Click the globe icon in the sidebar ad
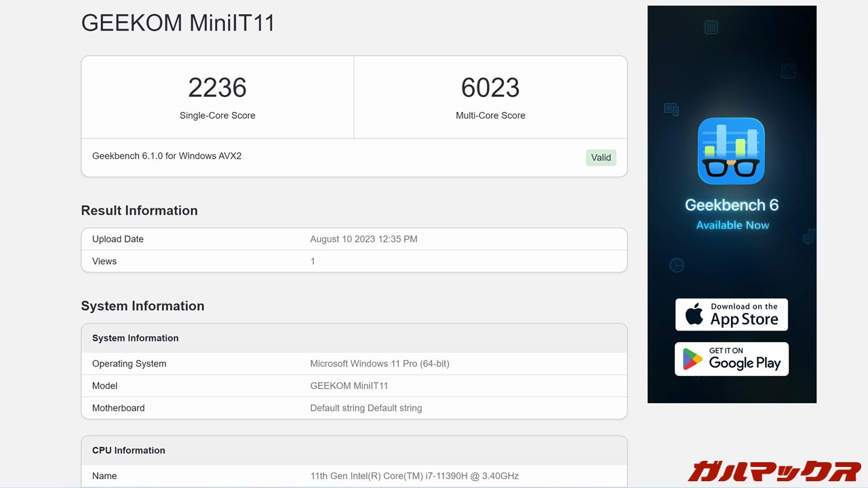 tap(676, 265)
